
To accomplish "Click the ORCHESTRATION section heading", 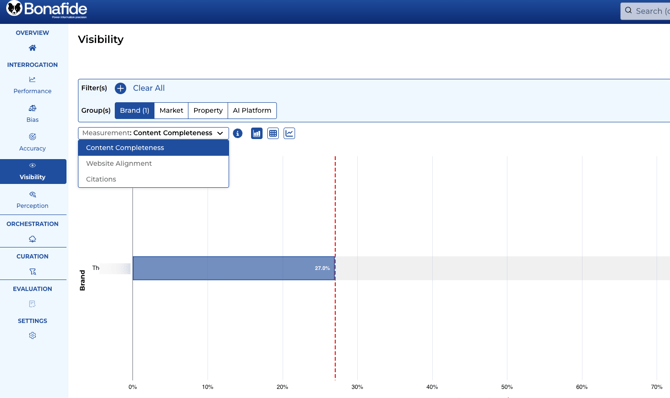I will coord(32,224).
